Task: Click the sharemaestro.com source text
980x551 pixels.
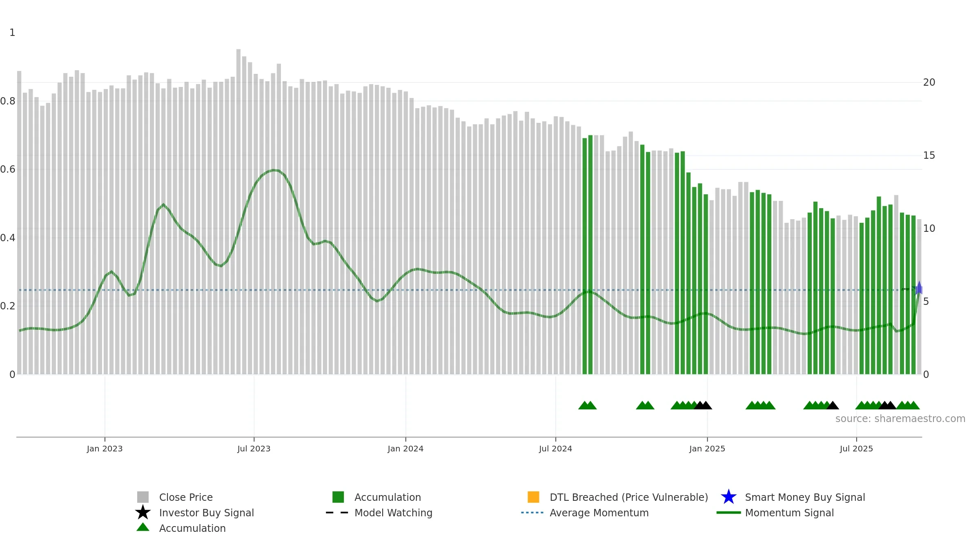Action: pyautogui.click(x=900, y=419)
